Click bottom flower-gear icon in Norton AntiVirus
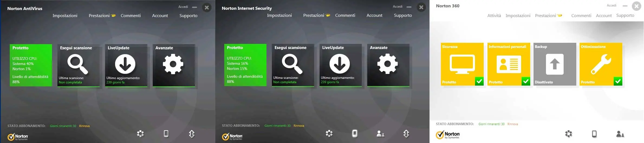The width and height of the screenshot is (644, 143). pos(140,134)
